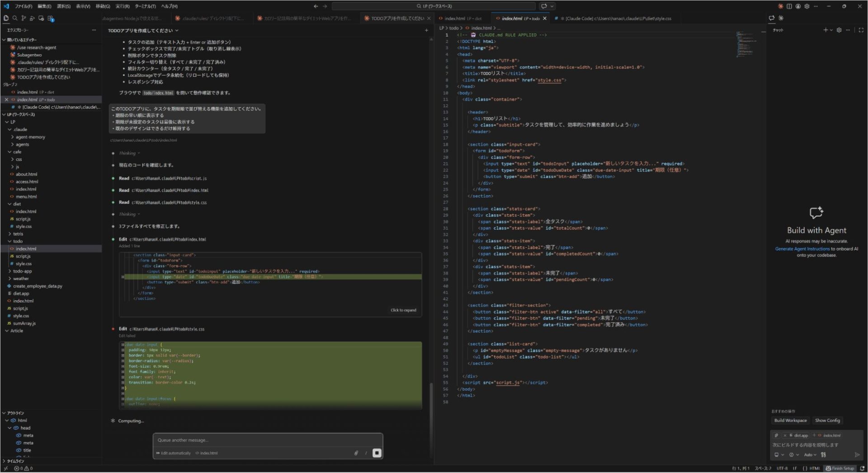Expand the tetris folder
Viewport: 868px width, 473px height.
(x=17, y=234)
